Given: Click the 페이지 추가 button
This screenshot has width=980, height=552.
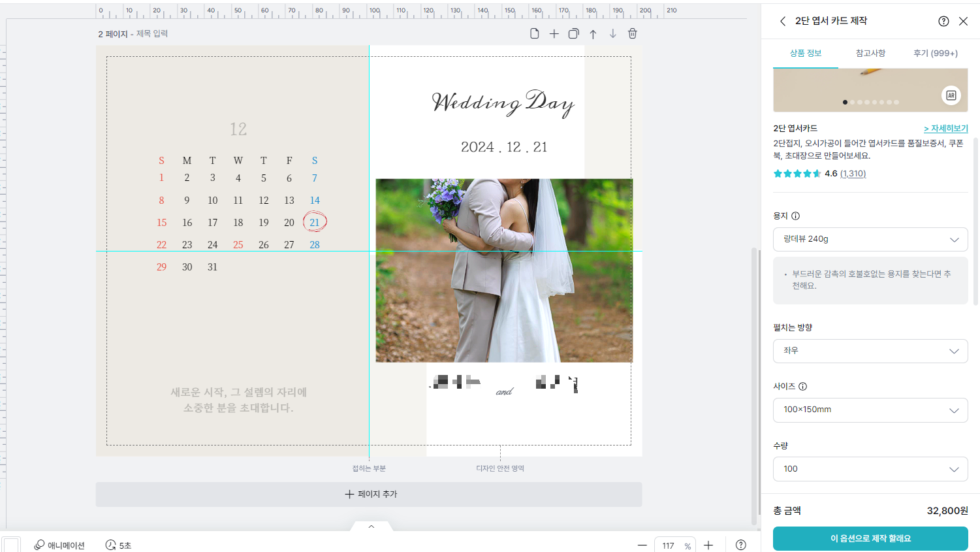Looking at the screenshot, I should coord(369,494).
